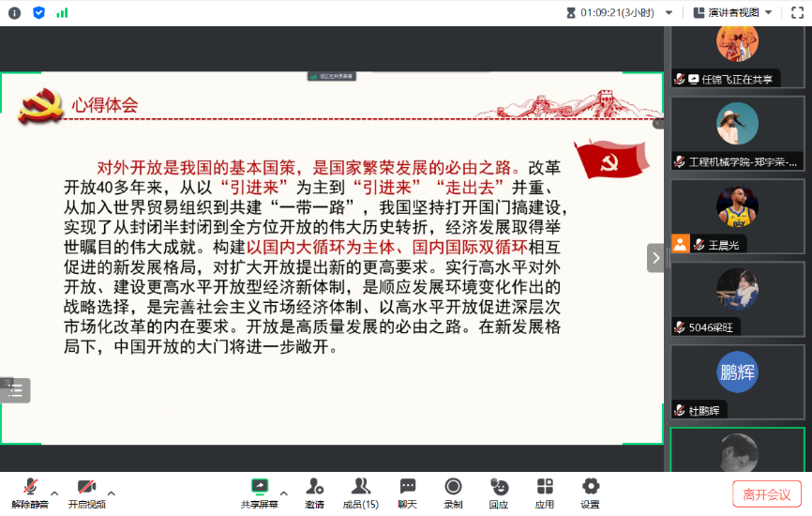Open the 成员(15) members list
The width and height of the screenshot is (812, 516).
(360, 487)
